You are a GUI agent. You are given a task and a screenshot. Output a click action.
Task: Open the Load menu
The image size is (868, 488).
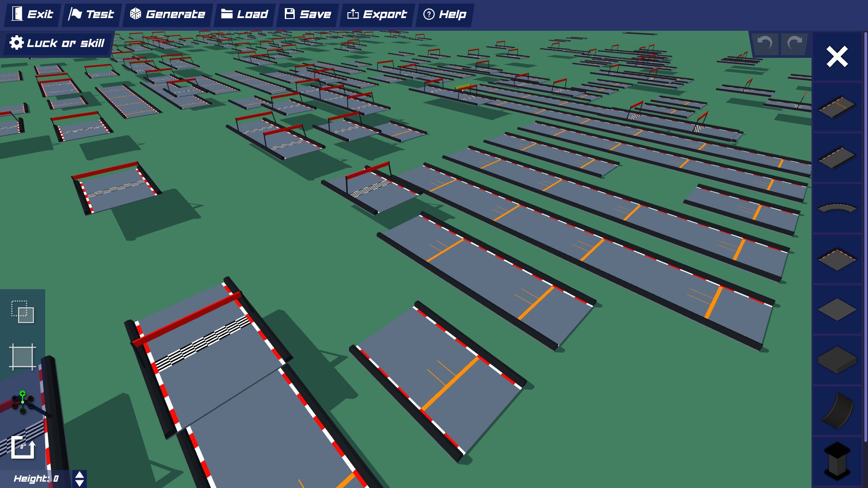243,14
